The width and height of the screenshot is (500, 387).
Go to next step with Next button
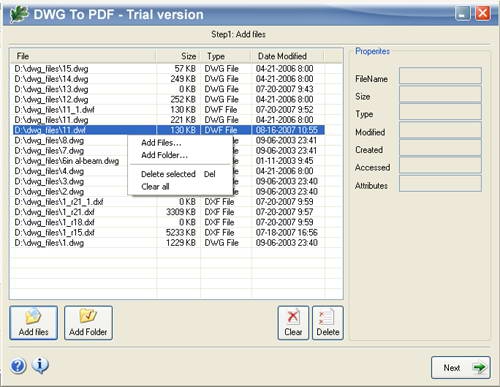461,368
